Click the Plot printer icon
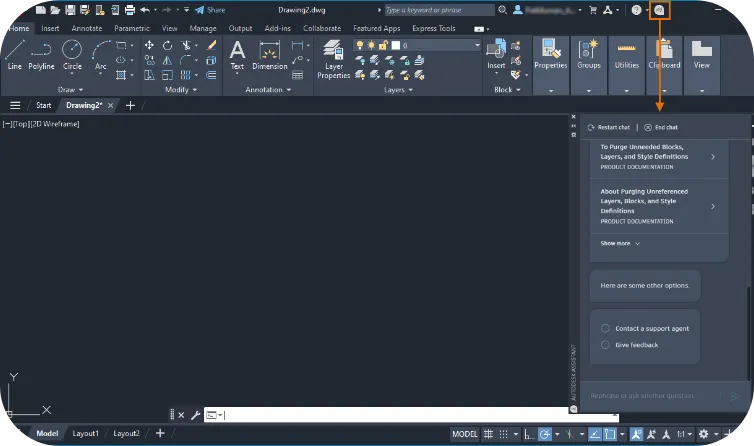 pyautogui.click(x=130, y=10)
